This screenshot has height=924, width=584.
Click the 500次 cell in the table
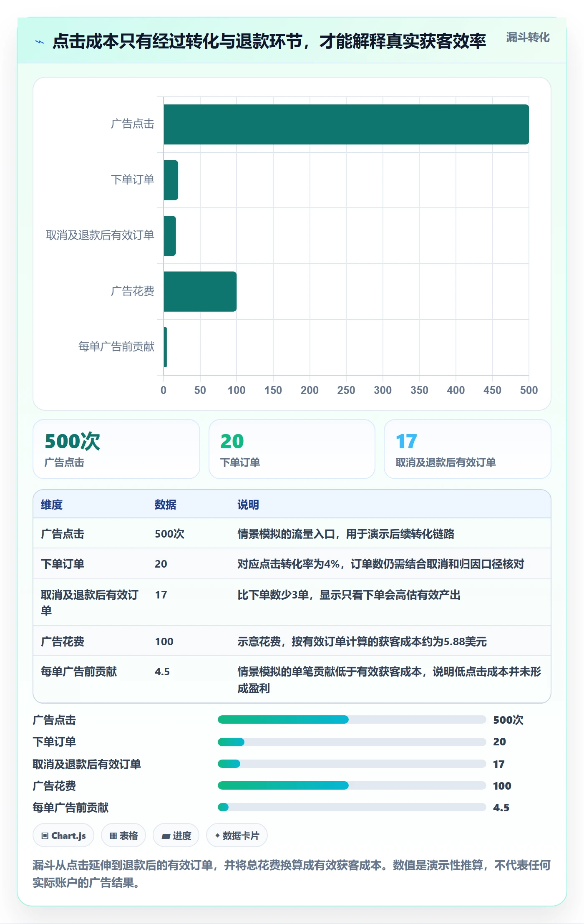169,534
